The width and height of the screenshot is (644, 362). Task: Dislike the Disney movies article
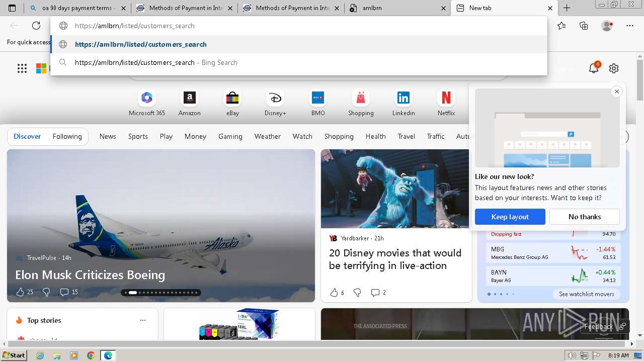coord(357,293)
